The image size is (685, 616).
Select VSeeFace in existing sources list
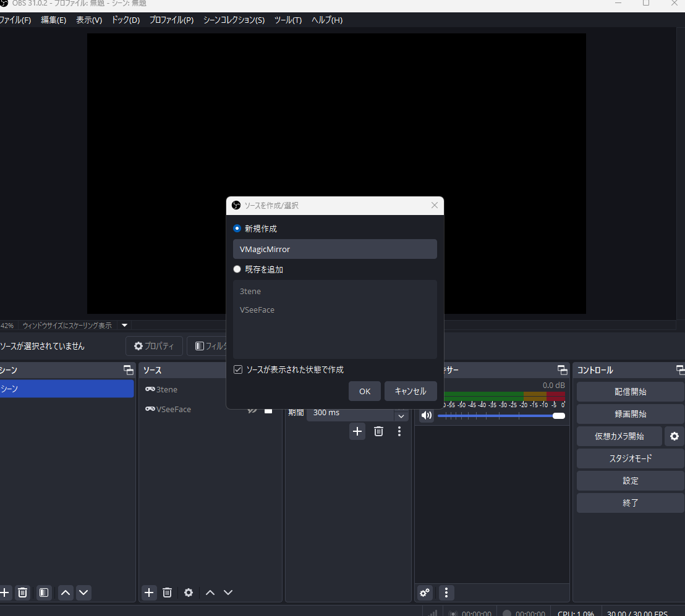coord(335,310)
